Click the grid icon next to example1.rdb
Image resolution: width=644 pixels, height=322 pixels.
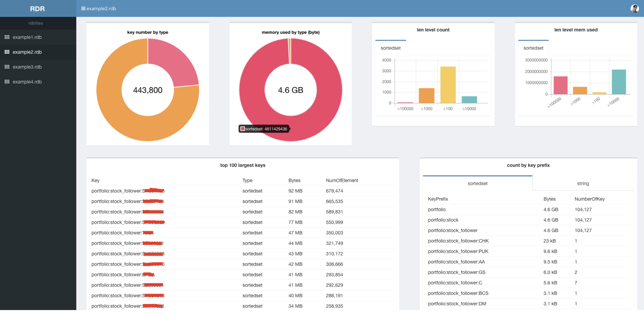pos(7,37)
